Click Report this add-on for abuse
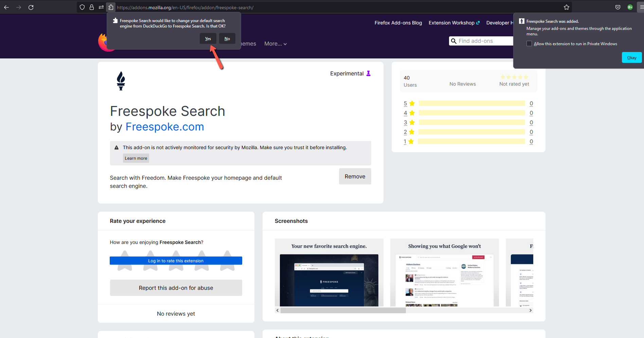 [x=176, y=288]
